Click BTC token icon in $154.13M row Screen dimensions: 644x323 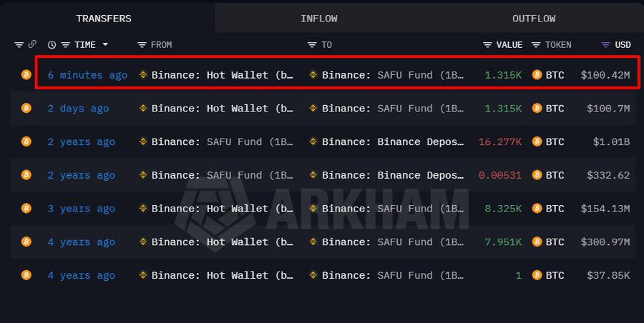click(537, 208)
